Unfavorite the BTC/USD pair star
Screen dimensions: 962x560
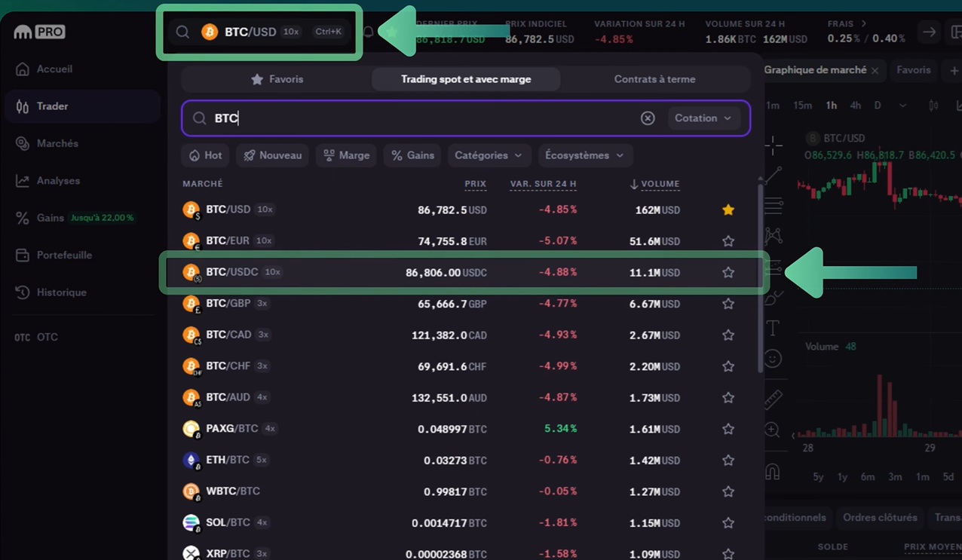click(x=728, y=210)
